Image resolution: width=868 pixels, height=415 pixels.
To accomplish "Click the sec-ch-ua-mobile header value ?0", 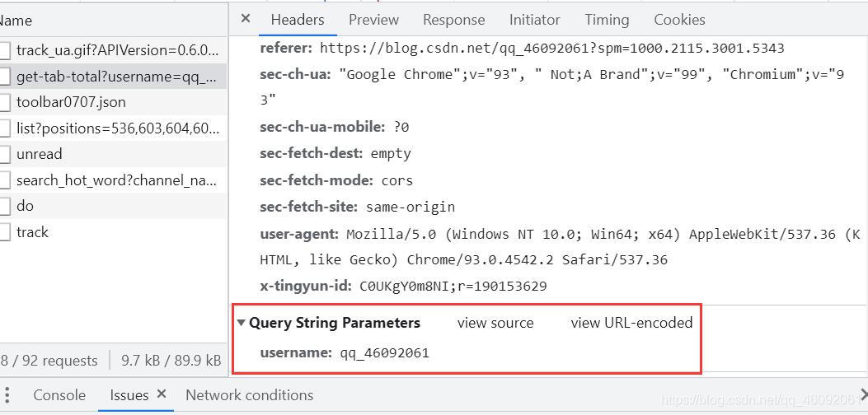I will pos(401,127).
